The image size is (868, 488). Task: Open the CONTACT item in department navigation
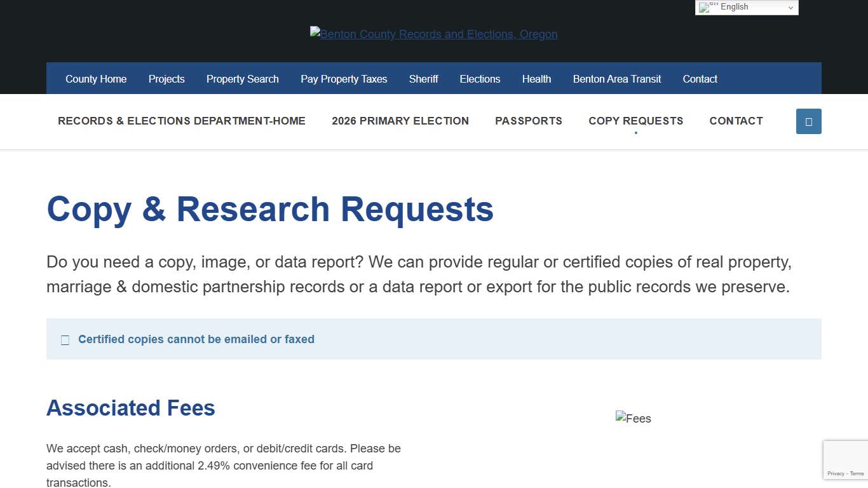[x=736, y=121]
